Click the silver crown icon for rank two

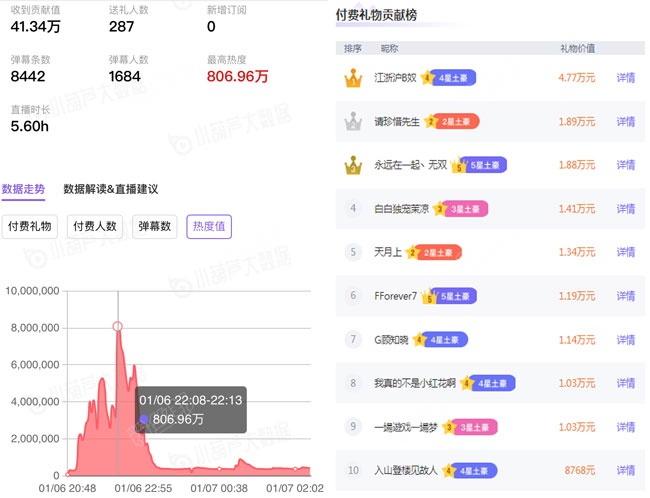[x=352, y=121]
